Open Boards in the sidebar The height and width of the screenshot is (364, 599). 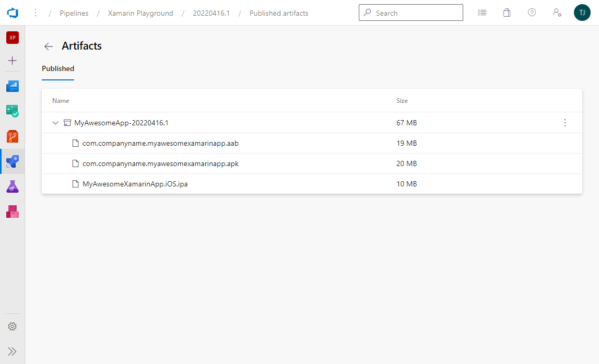coord(13,111)
